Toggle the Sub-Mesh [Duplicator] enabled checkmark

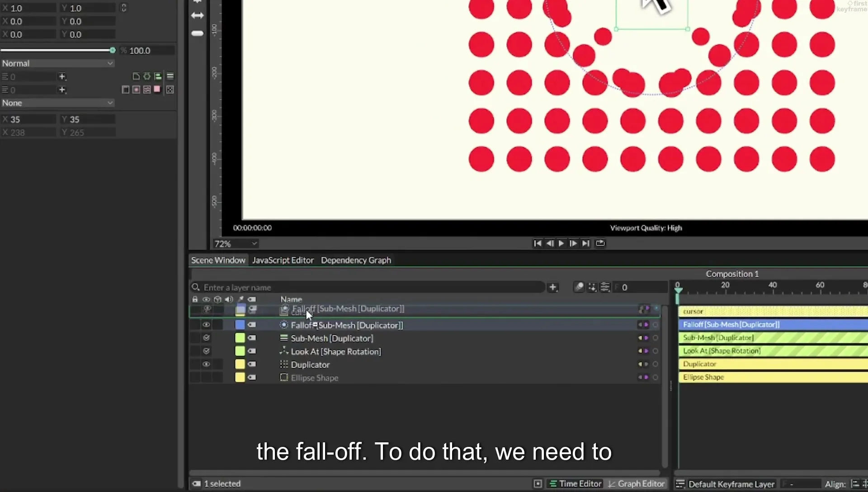tap(207, 338)
